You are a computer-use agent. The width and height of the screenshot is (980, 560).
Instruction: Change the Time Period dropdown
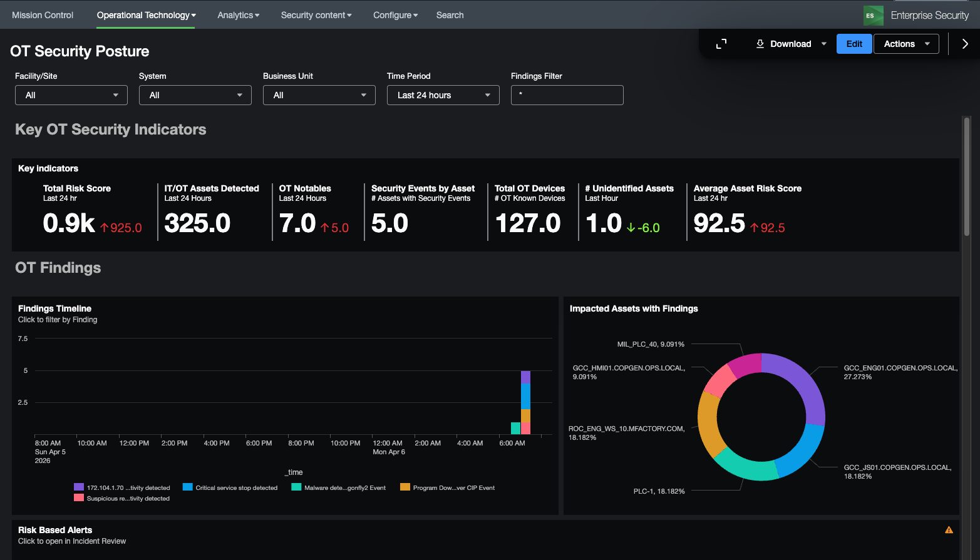point(443,95)
